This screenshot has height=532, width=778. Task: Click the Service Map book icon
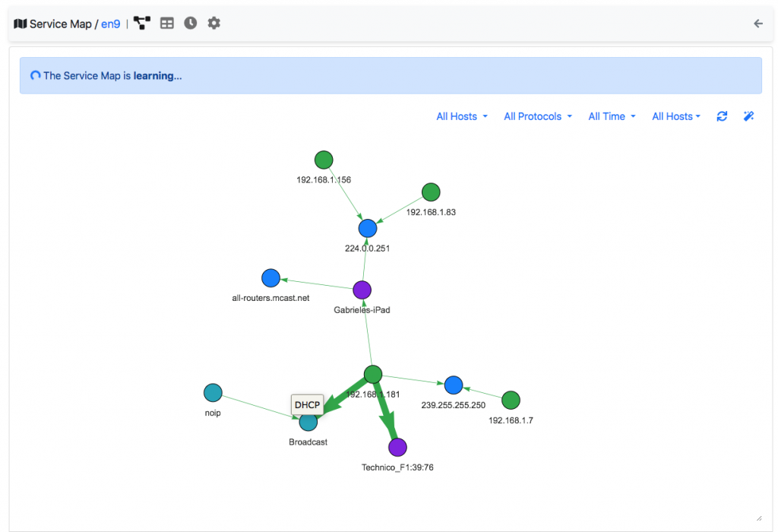tap(20, 24)
